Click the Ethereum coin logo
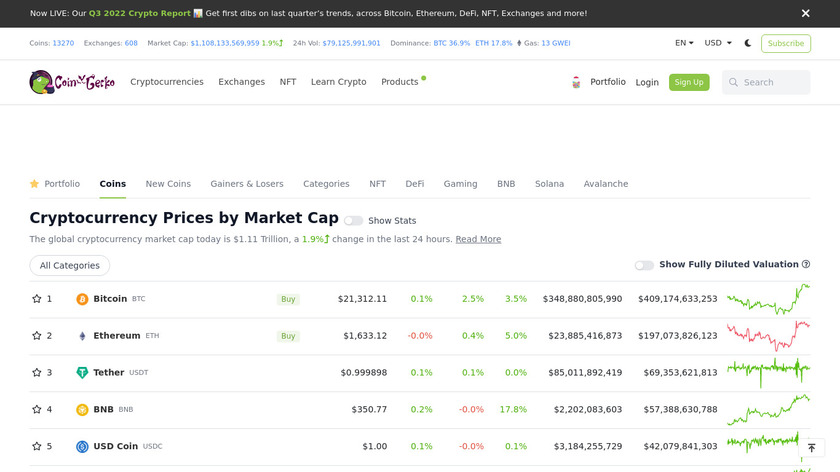Screen dimensions: 840x472 (82, 336)
